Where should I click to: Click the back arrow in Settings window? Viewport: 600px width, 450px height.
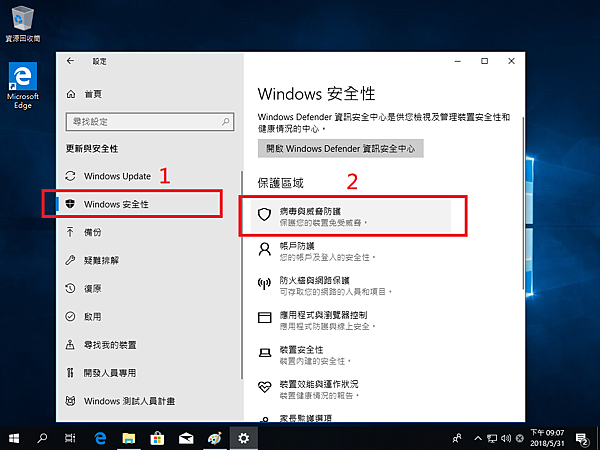(70, 61)
